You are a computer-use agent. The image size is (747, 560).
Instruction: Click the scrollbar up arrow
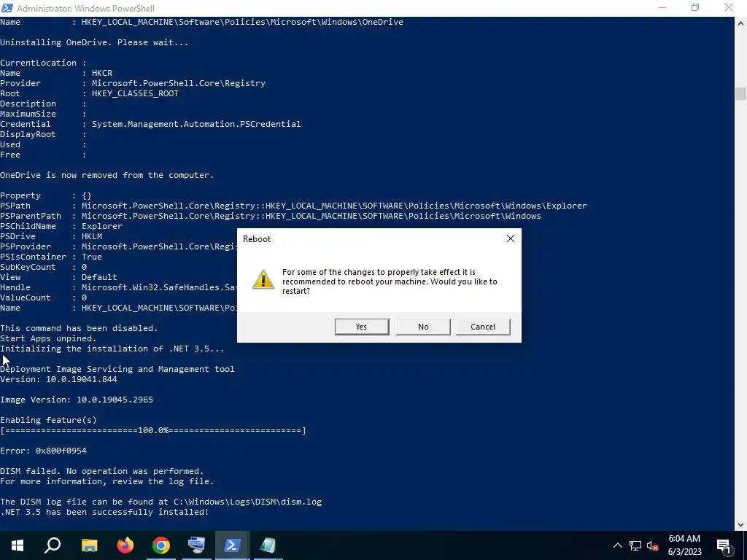click(x=740, y=23)
